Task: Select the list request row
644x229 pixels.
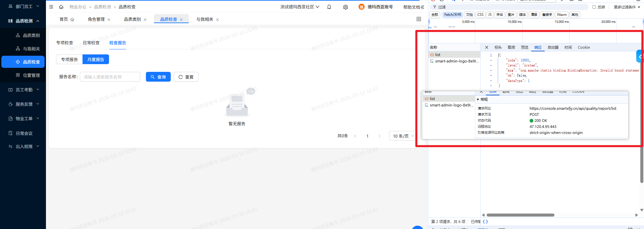Action: click(x=454, y=55)
